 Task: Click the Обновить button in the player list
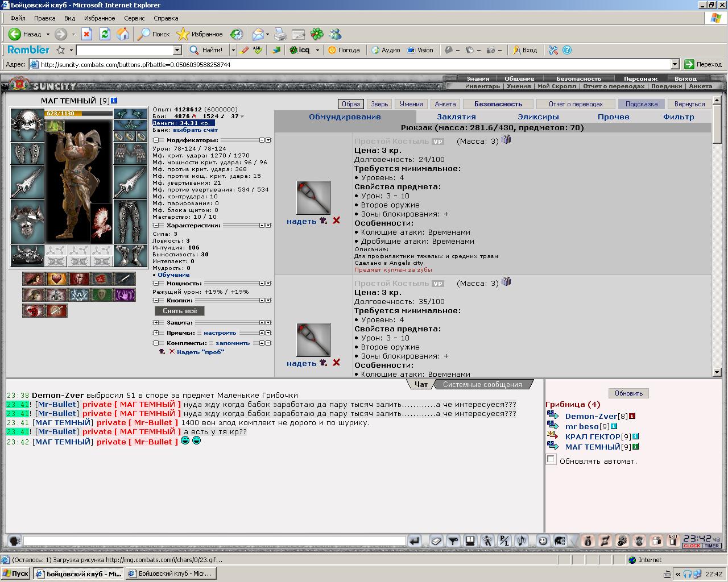628,393
